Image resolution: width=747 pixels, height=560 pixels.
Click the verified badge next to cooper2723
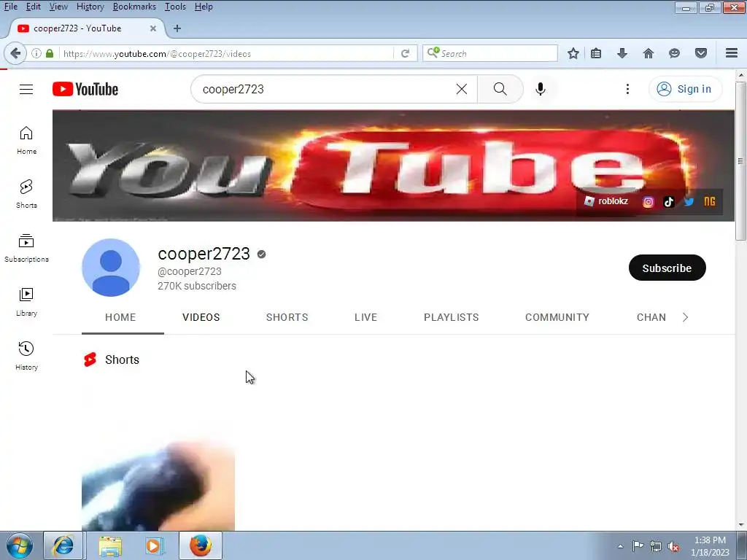point(261,254)
